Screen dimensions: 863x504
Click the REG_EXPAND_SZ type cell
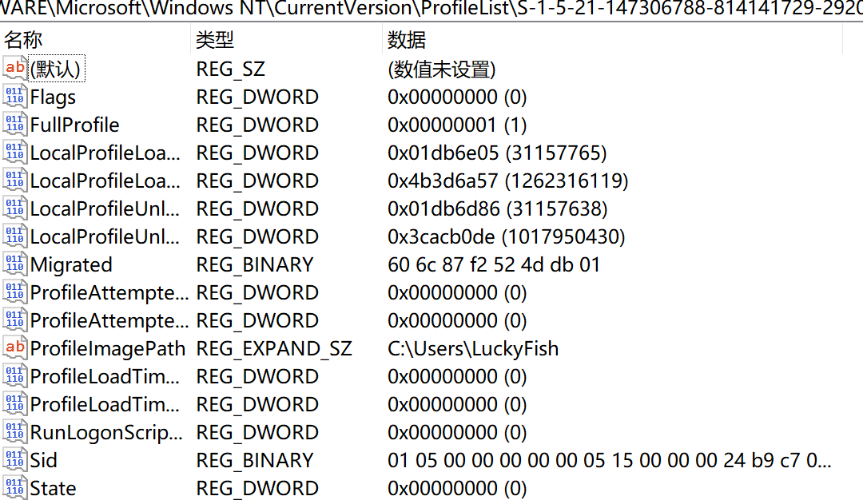point(273,349)
